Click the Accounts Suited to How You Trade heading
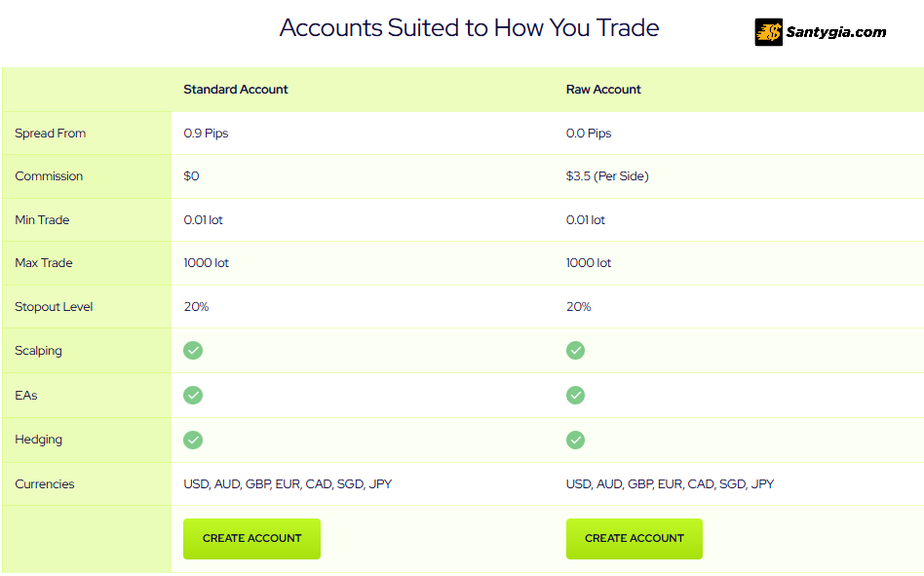Image resolution: width=924 pixels, height=576 pixels. coord(469,27)
